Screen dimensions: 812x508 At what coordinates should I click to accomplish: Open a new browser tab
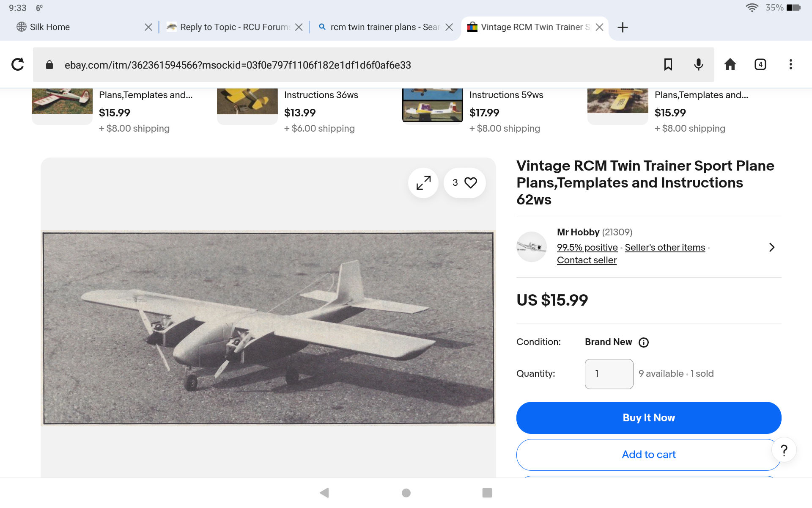pyautogui.click(x=623, y=28)
